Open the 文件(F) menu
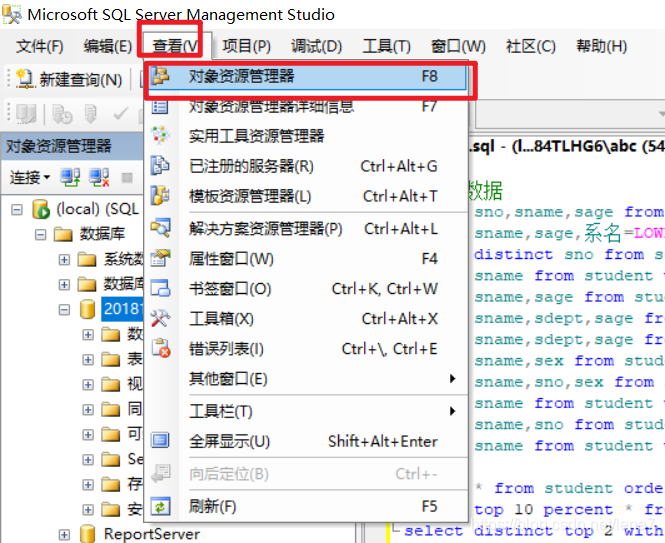 (x=39, y=46)
